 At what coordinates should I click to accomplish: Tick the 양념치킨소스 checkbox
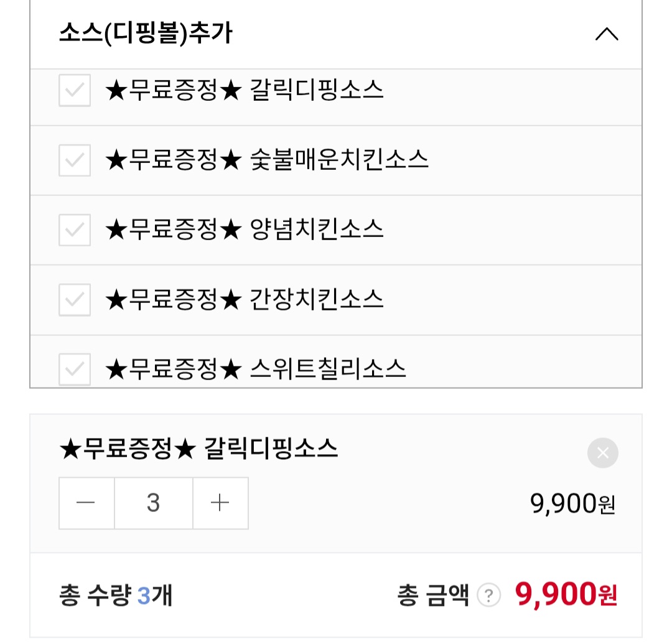coord(75,230)
